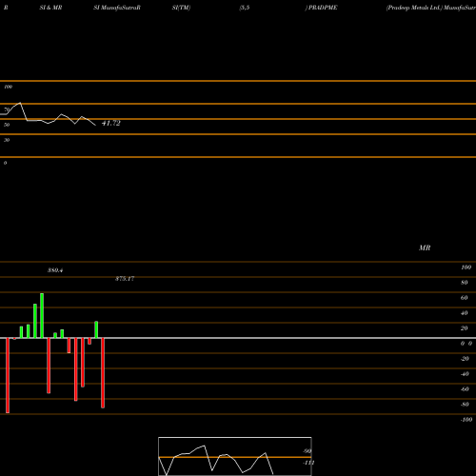Click the 41.72 RSI value label

point(111,123)
